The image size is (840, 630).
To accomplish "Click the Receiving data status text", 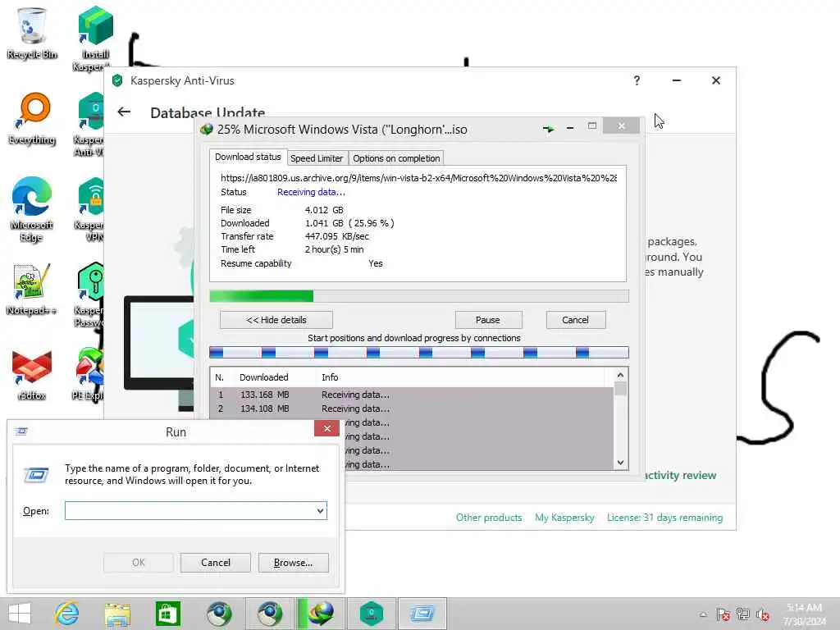I will [x=311, y=192].
